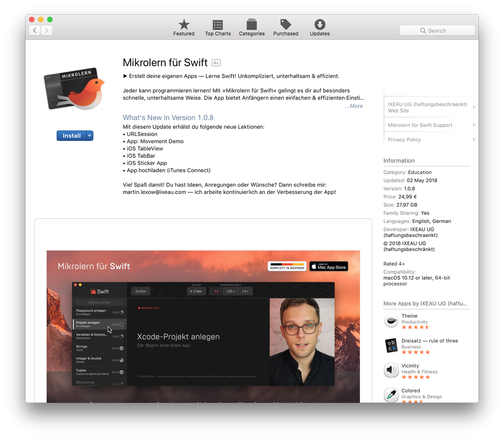Click Developer IXEAU UG entry

(410, 233)
